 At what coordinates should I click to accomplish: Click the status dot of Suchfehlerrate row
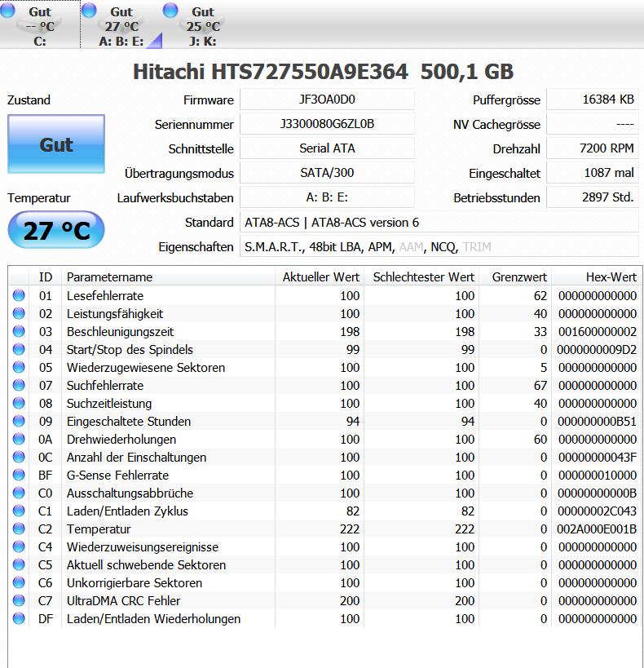tap(19, 385)
